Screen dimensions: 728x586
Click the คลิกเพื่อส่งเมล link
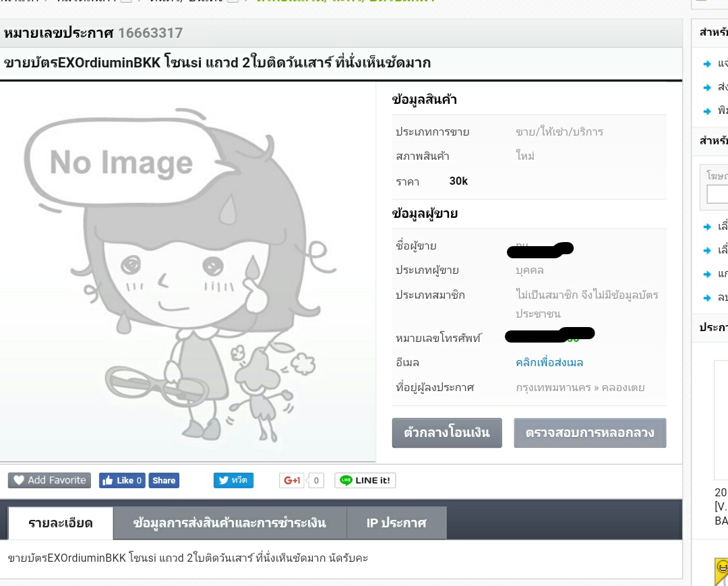[x=549, y=363]
